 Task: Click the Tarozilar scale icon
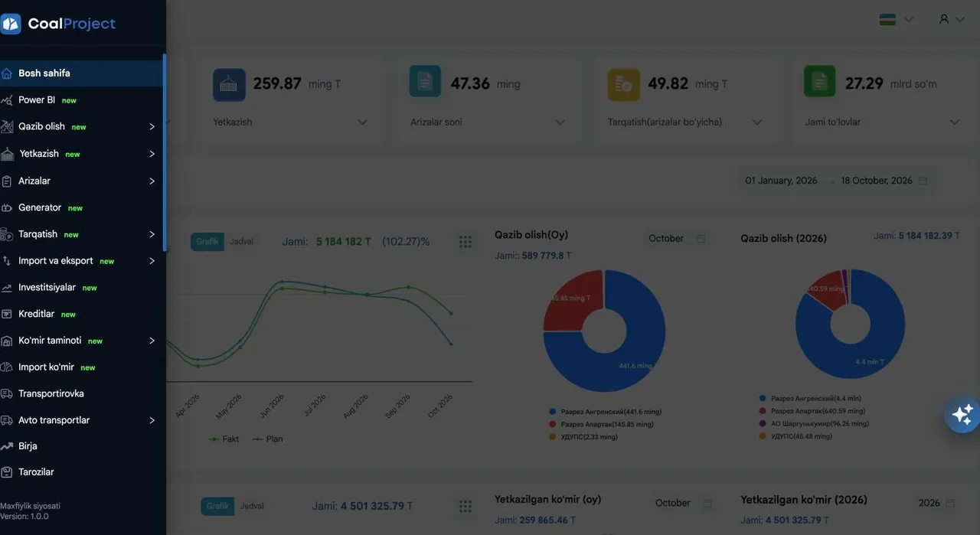[x=7, y=472]
